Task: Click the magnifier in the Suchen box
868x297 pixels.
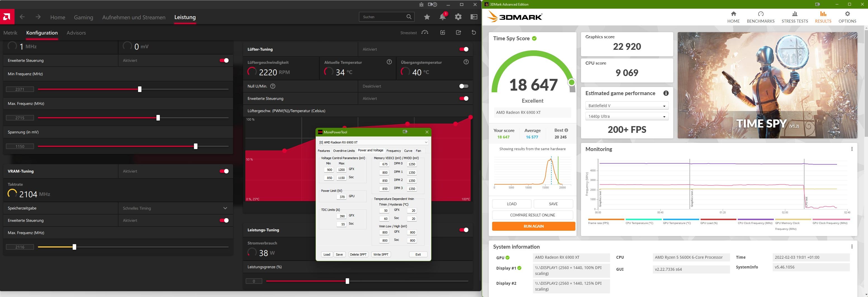Action: (409, 17)
